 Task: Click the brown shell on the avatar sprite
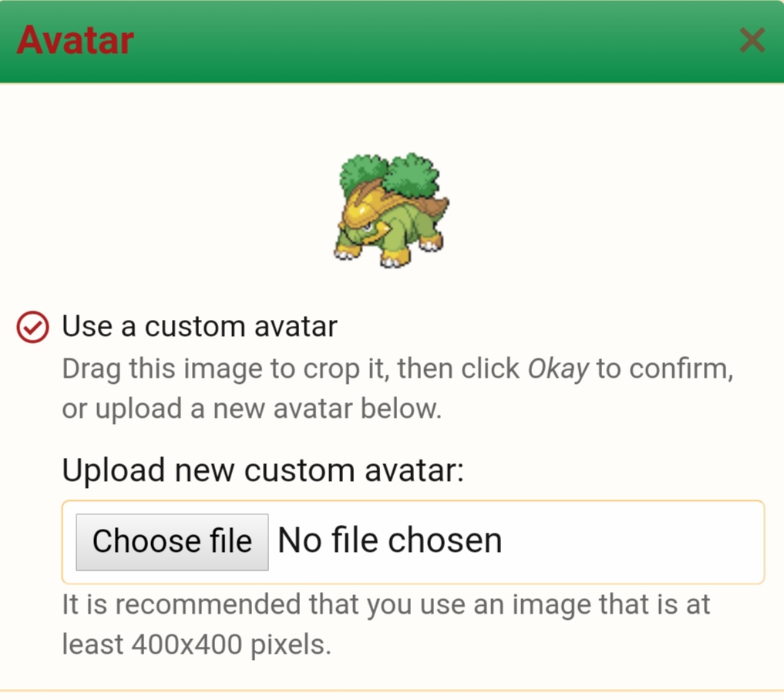(x=431, y=207)
